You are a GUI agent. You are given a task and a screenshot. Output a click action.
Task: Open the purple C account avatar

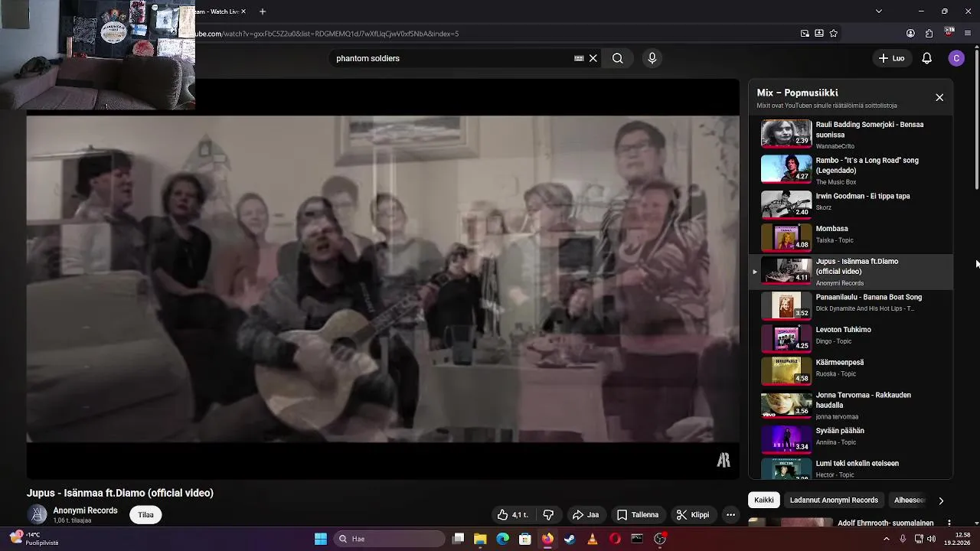coord(955,58)
